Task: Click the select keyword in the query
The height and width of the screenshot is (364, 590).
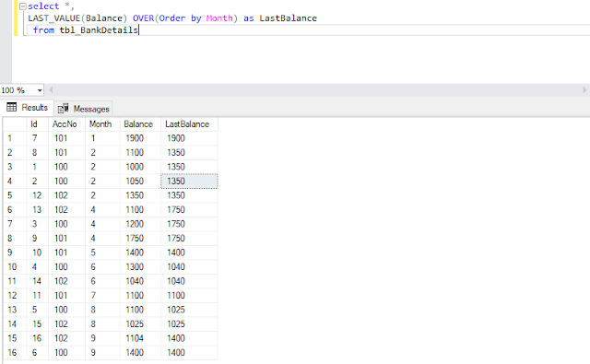Action: pyautogui.click(x=43, y=6)
